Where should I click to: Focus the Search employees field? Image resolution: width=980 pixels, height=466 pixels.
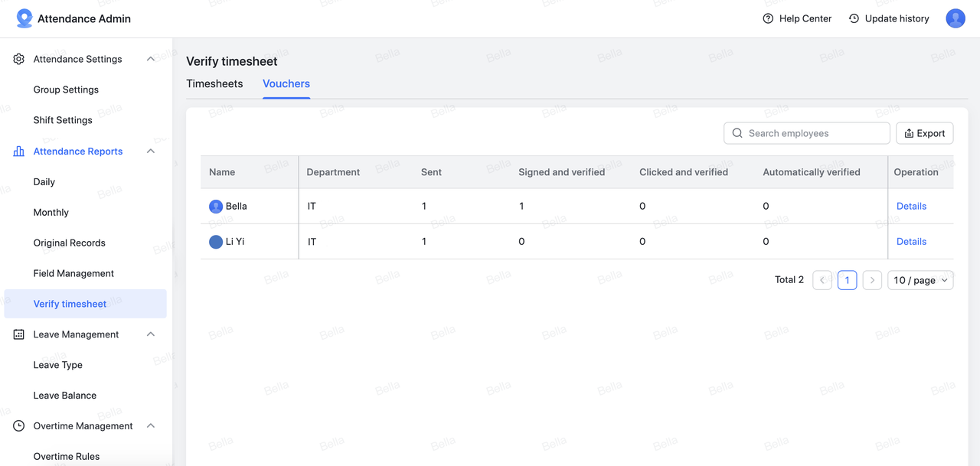812,133
